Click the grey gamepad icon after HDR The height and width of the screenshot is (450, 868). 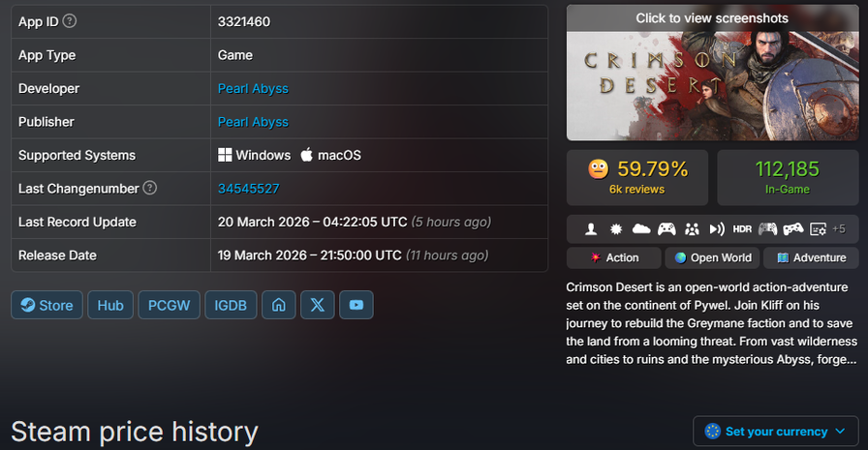(768, 228)
